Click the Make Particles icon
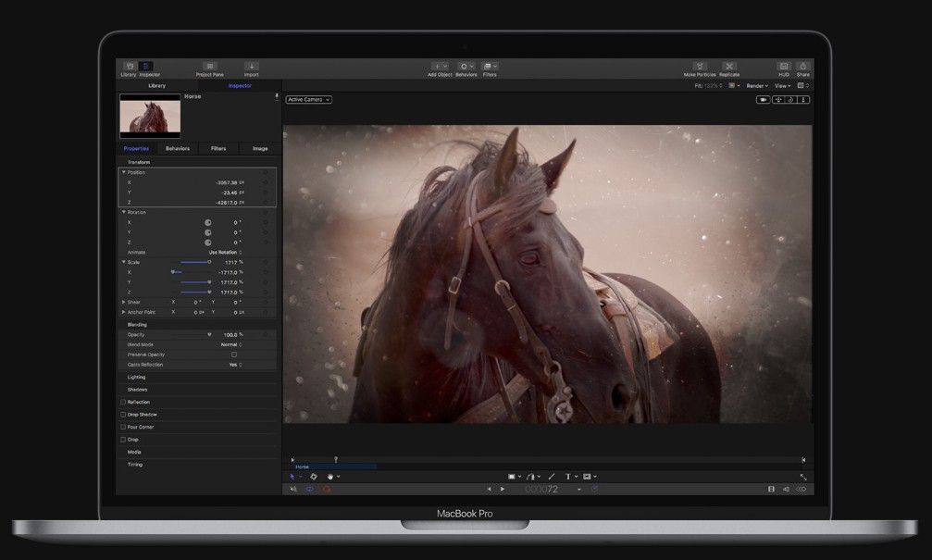Screen dimensions: 932x560 700,66
